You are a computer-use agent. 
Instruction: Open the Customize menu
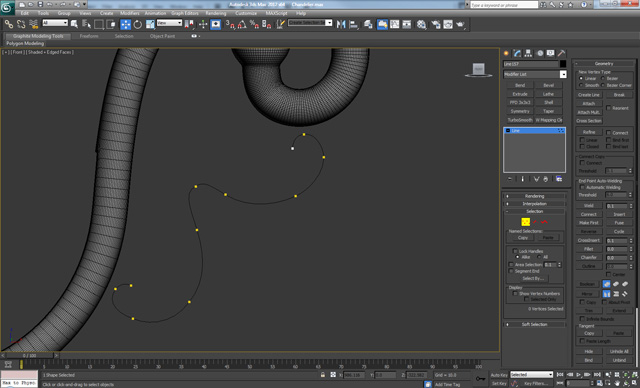[x=246, y=13]
